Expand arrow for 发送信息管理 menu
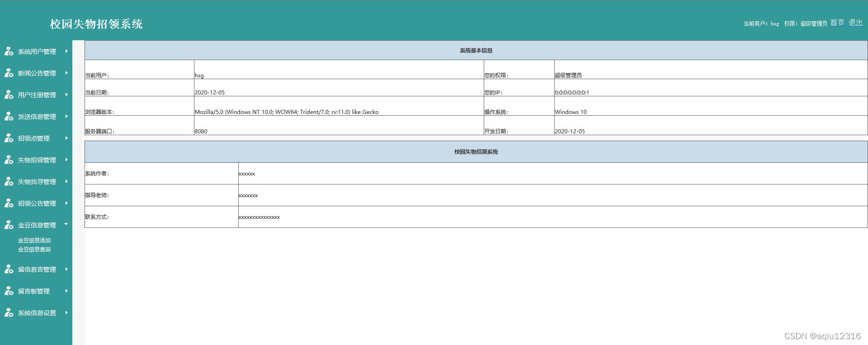The width and height of the screenshot is (868, 345). point(66,116)
